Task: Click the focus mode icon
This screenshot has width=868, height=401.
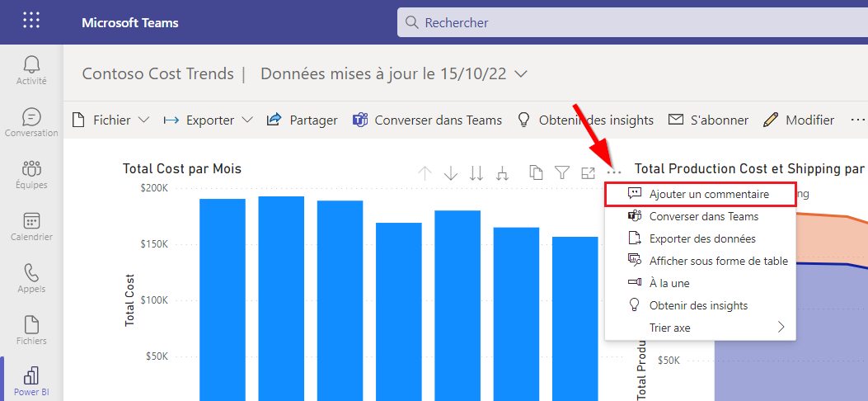Action: pos(588,172)
